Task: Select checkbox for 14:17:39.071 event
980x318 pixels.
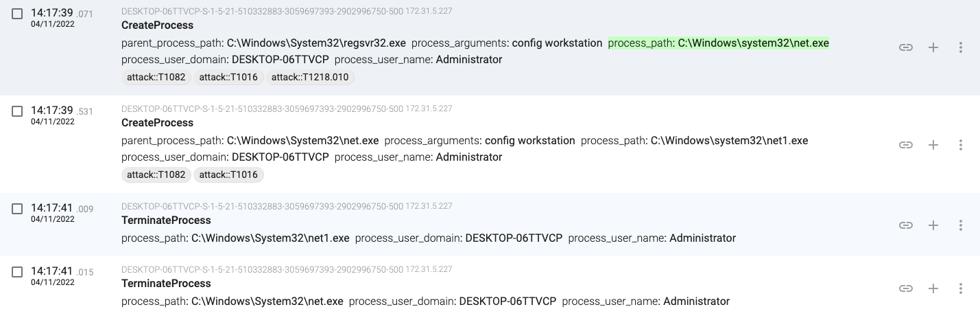Action: [x=17, y=14]
